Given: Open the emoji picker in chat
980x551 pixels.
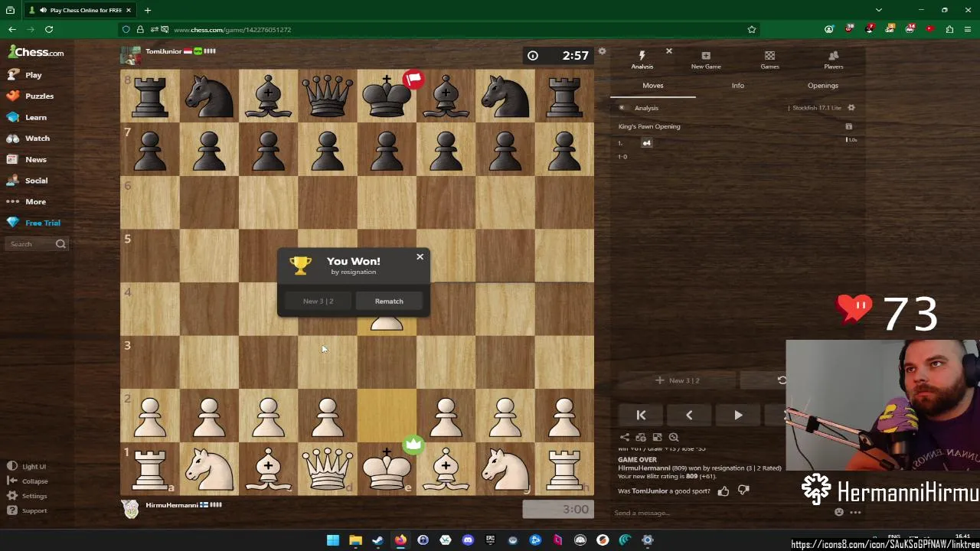Looking at the screenshot, I should click(839, 513).
